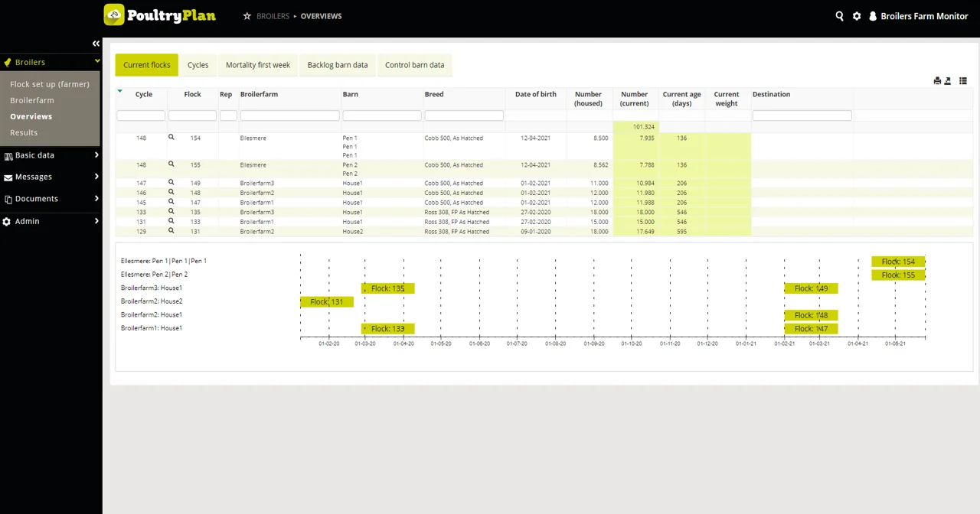980x514 pixels.
Task: Open the Results sidebar link
Action: pos(24,132)
